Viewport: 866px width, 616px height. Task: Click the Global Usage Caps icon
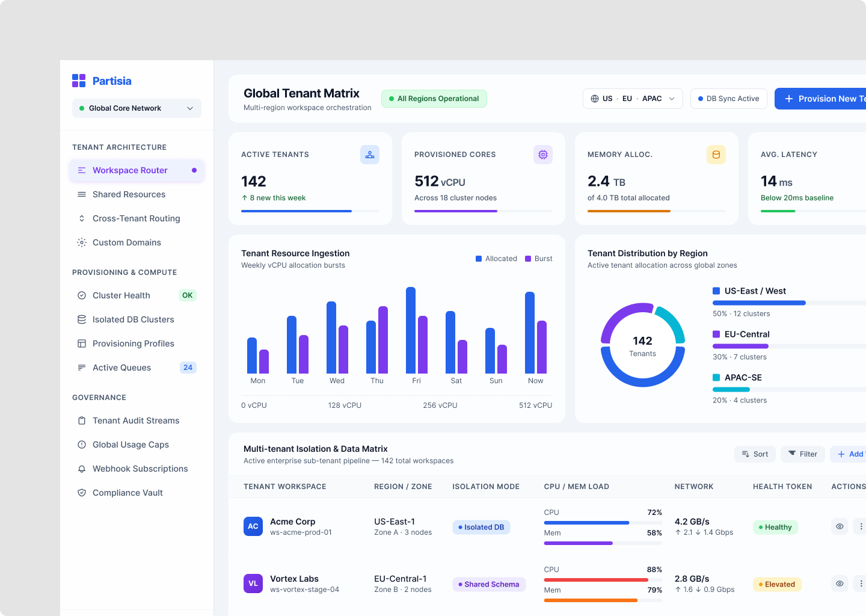coord(82,445)
